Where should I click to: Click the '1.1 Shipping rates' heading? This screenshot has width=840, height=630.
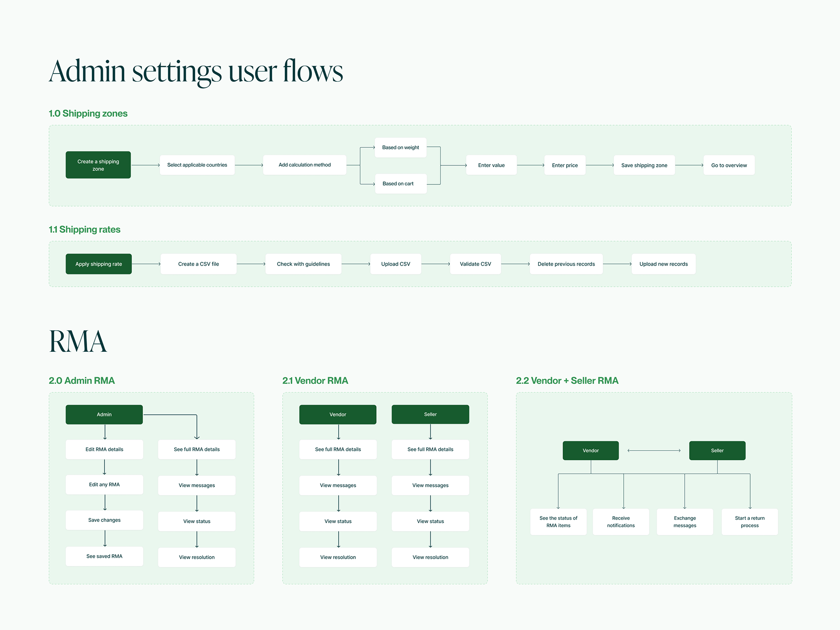[84, 230]
